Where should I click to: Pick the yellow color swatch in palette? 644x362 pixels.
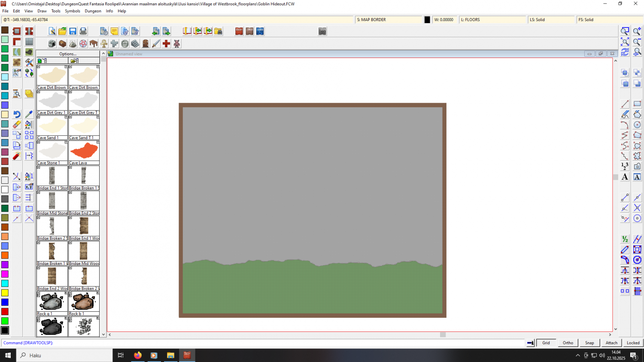coord(5,293)
